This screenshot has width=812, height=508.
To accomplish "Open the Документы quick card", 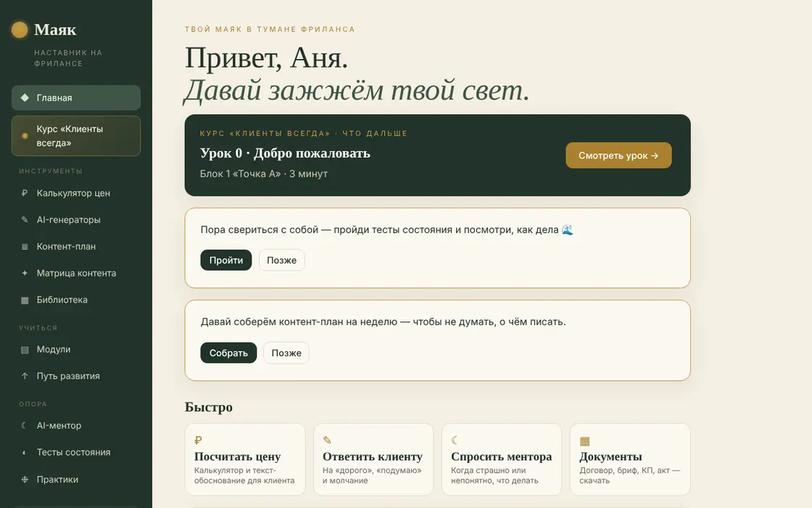I will 630,459.
